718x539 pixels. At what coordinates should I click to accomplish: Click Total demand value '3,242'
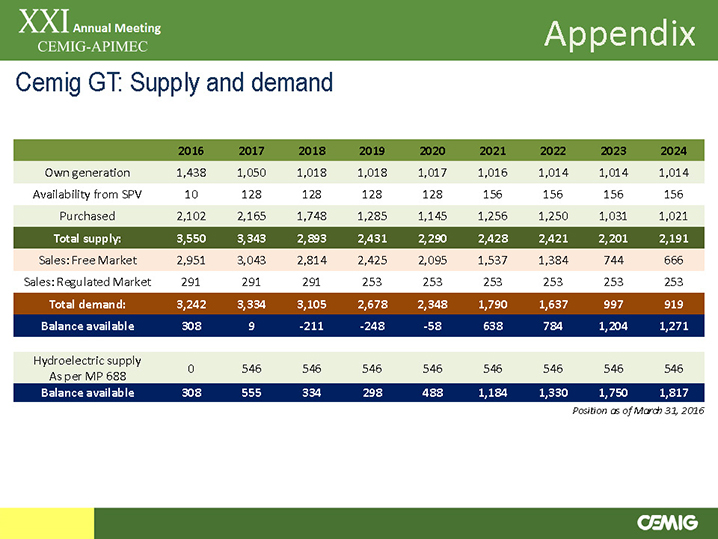[191, 304]
